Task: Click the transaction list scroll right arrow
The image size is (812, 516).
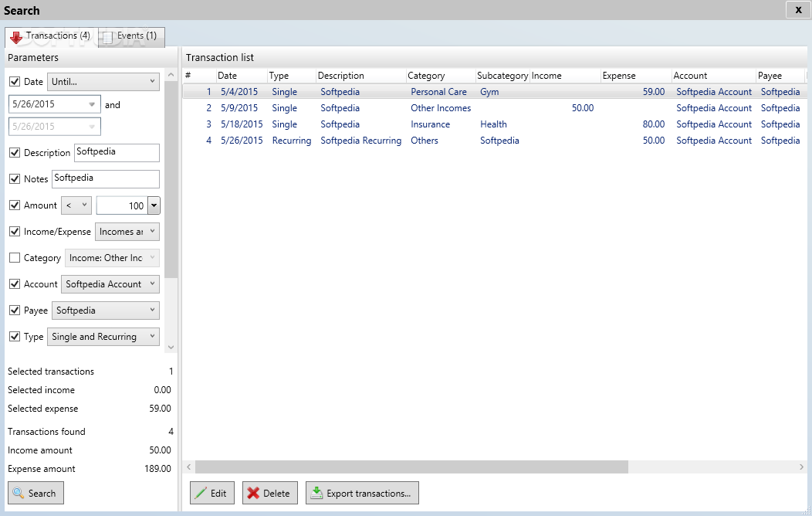Action: [801, 467]
